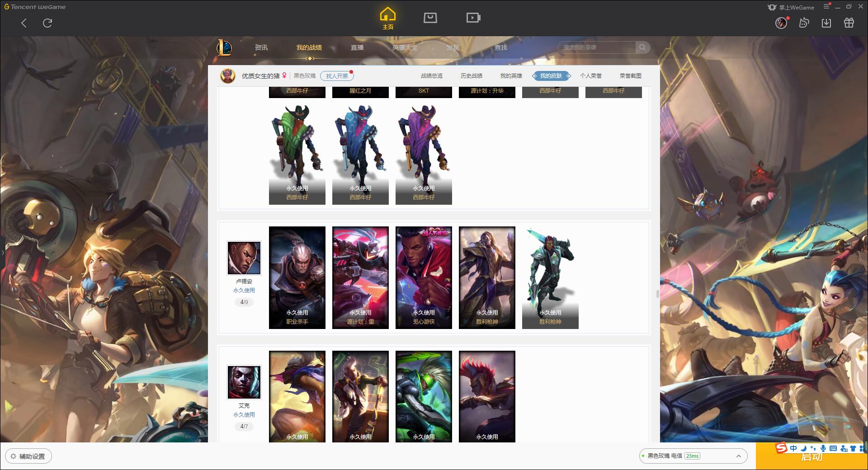Click the back arrow icon
The width and height of the screenshot is (868, 470).
click(24, 23)
